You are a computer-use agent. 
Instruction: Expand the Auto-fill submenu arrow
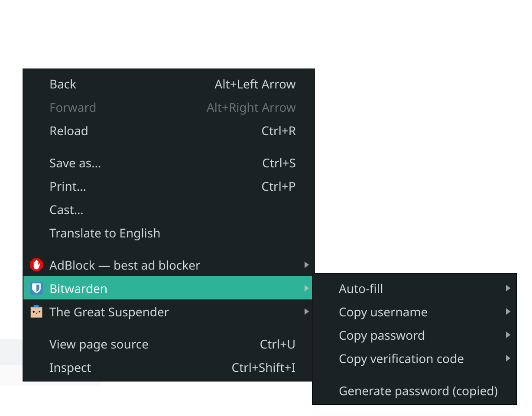(508, 288)
